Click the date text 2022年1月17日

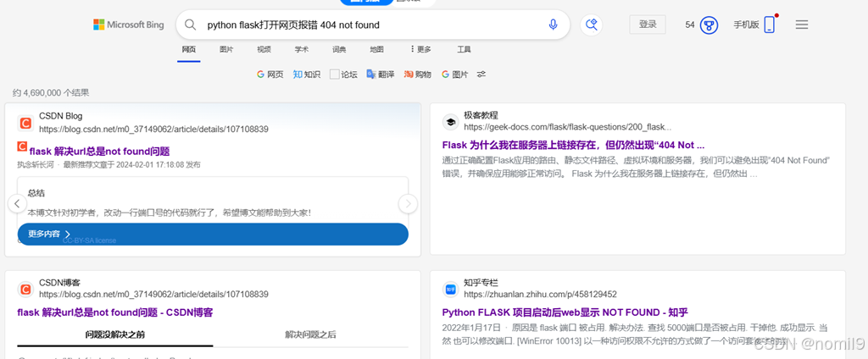pos(471,328)
